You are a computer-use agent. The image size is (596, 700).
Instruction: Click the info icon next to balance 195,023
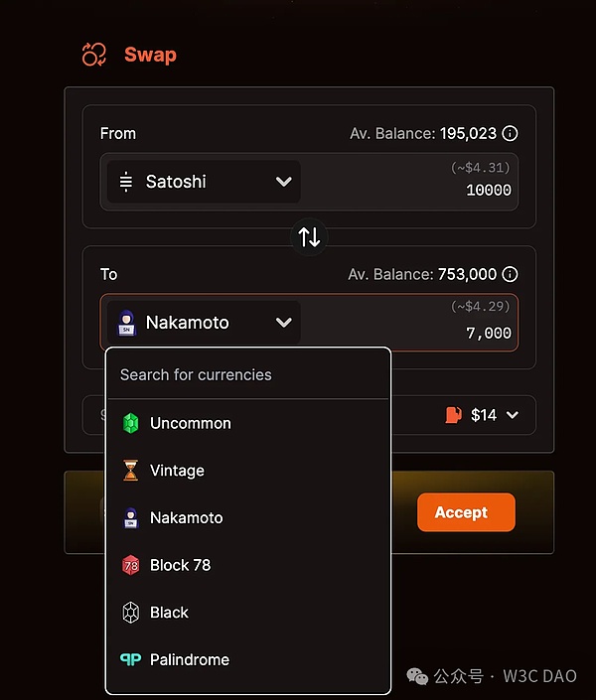point(511,133)
